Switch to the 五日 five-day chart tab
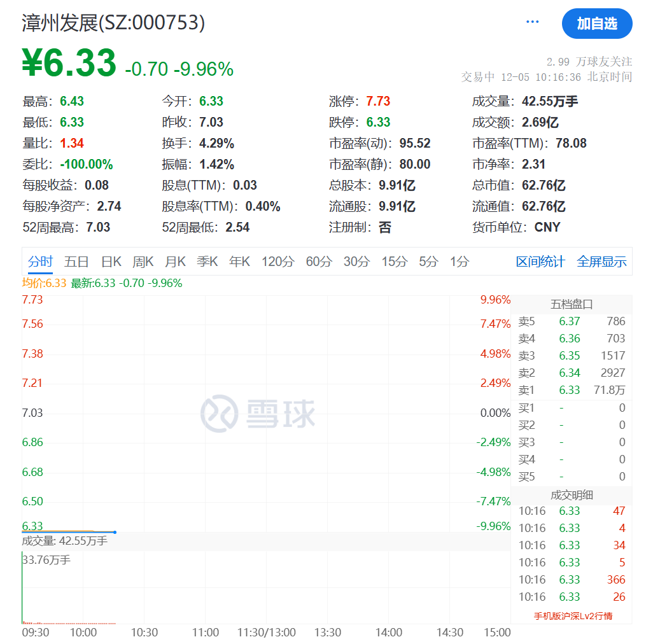The image size is (653, 644). 76,262
